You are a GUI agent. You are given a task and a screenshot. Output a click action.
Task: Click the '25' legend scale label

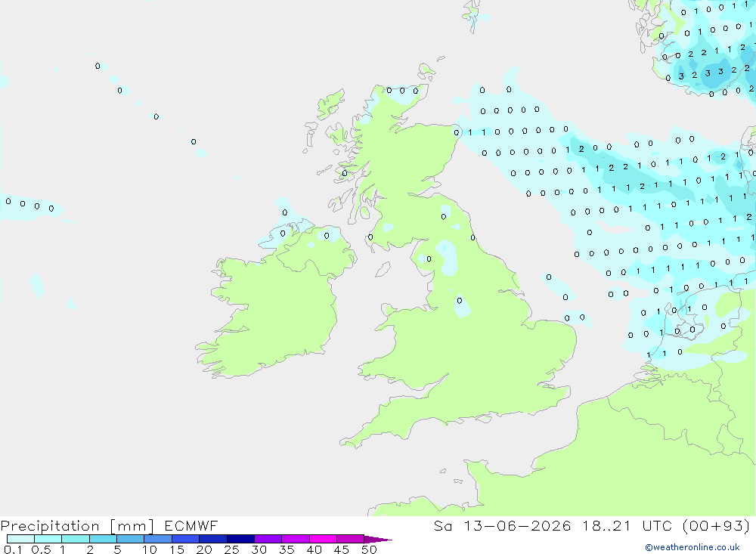231,549
